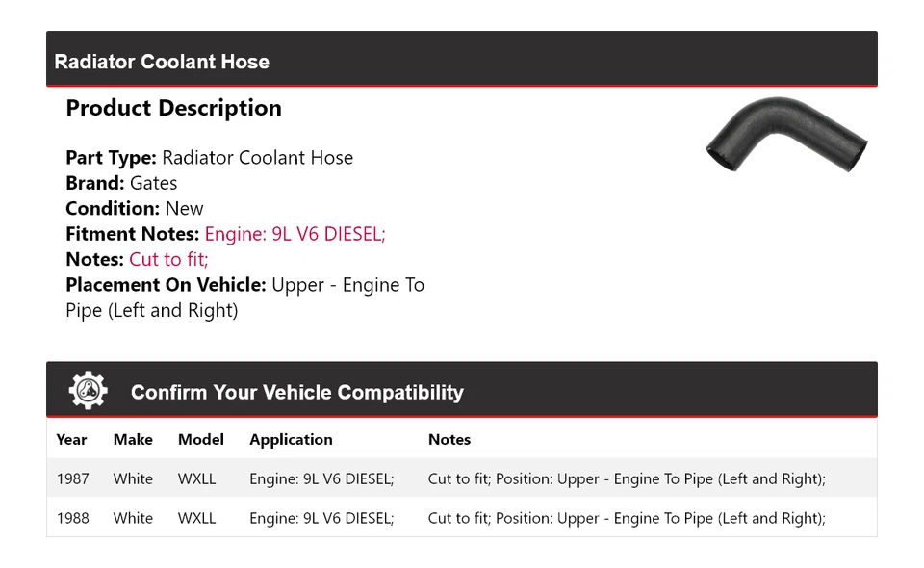The image size is (924, 568).
Task: Click the Notes column header
Action: (x=449, y=439)
